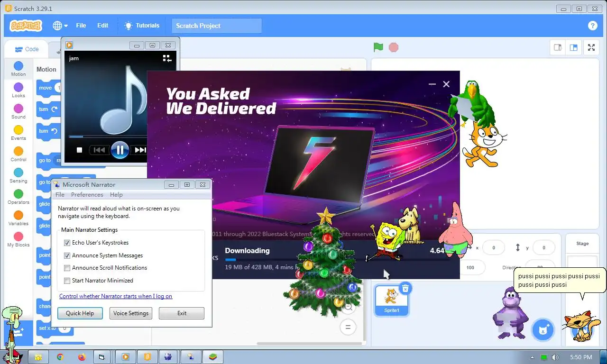This screenshot has width=607, height=364.
Task: Click Exit button in Narrator
Action: point(182,313)
